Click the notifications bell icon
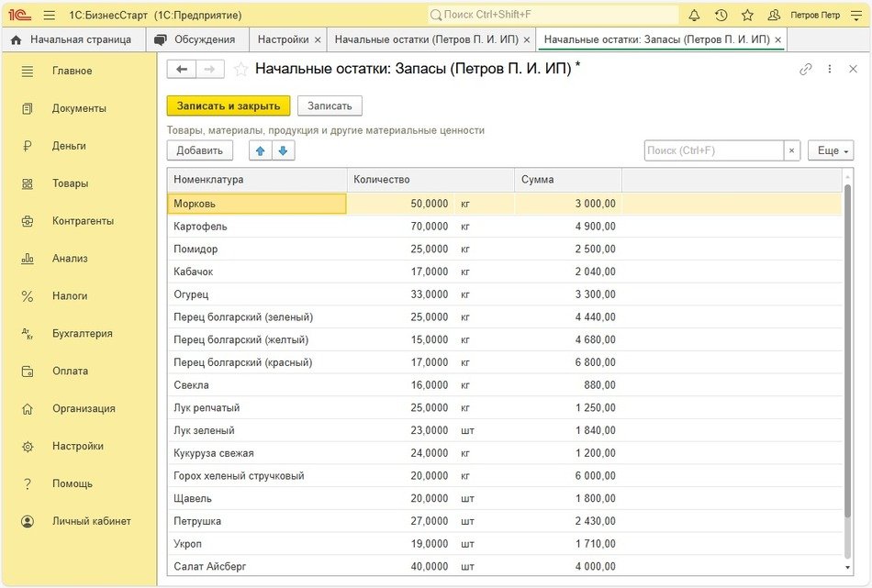 [694, 16]
